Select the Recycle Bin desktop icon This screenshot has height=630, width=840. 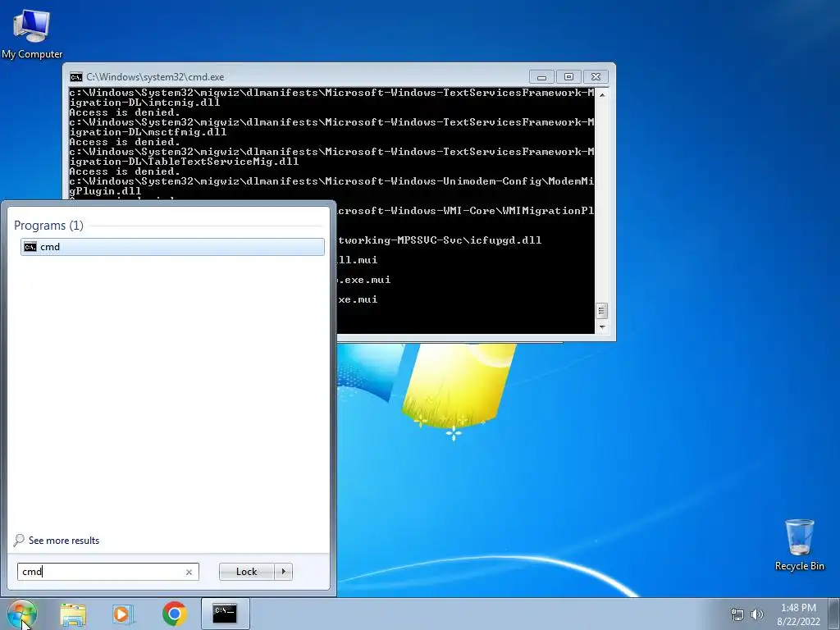pyautogui.click(x=799, y=545)
